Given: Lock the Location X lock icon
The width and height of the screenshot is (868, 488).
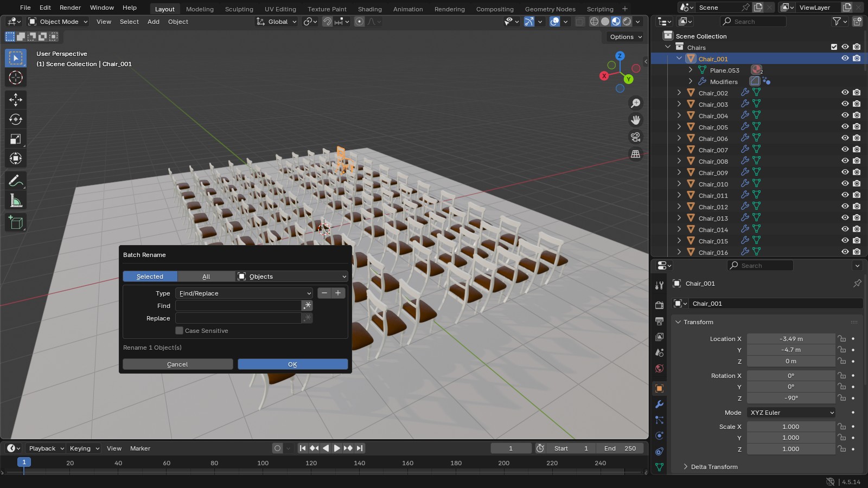Looking at the screenshot, I should click(x=841, y=338).
